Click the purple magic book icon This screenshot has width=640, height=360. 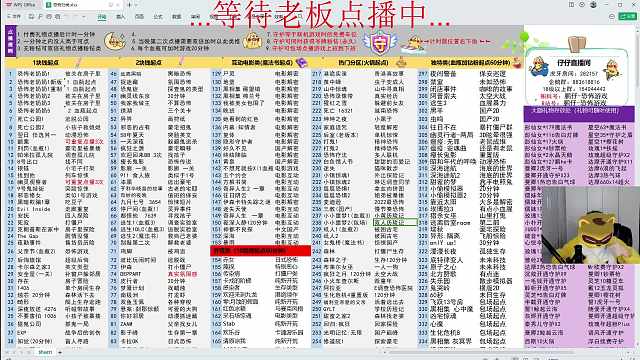pyautogui.click(x=302, y=63)
